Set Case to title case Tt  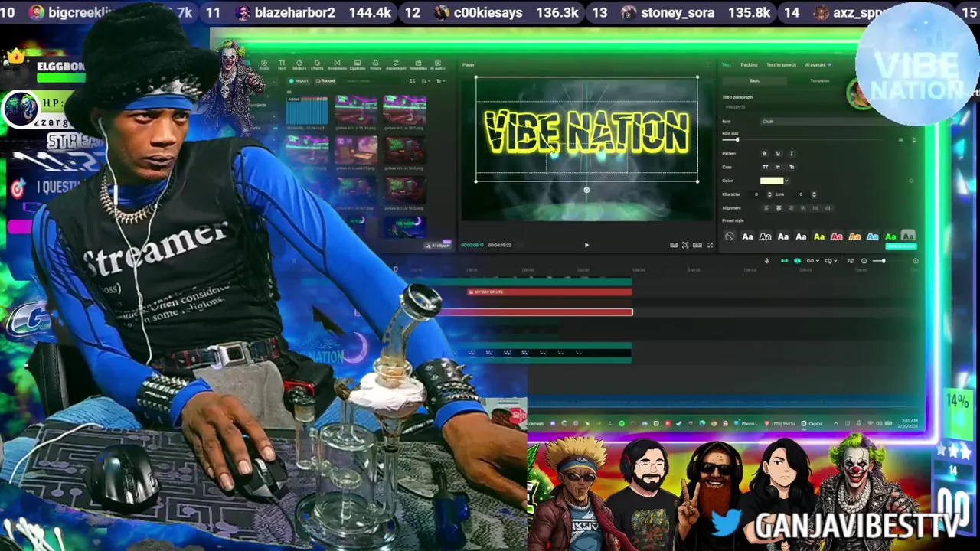pos(792,167)
